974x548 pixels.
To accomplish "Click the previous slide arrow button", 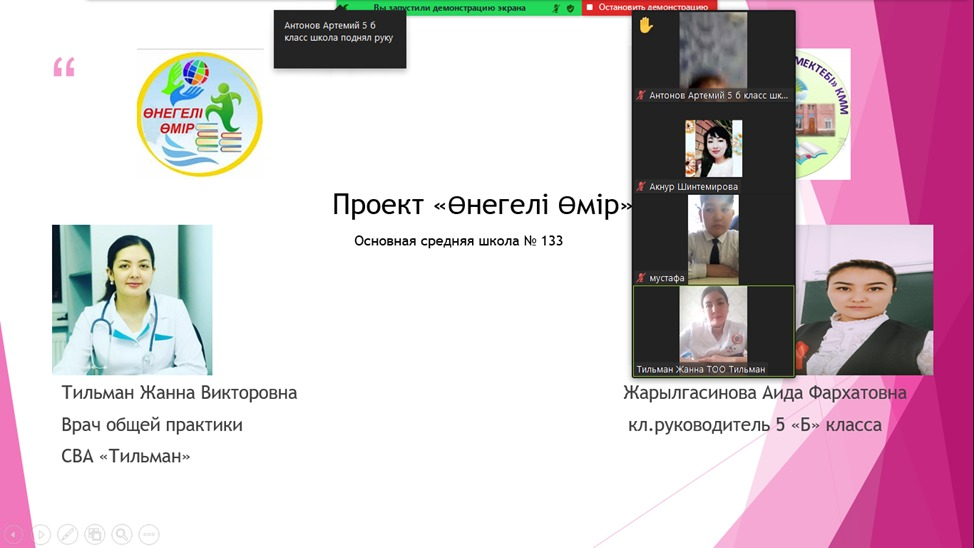I will (x=13, y=534).
